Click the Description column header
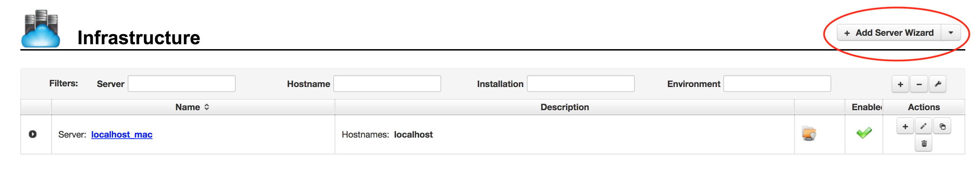Screen dimensions: 980x172 [x=565, y=107]
